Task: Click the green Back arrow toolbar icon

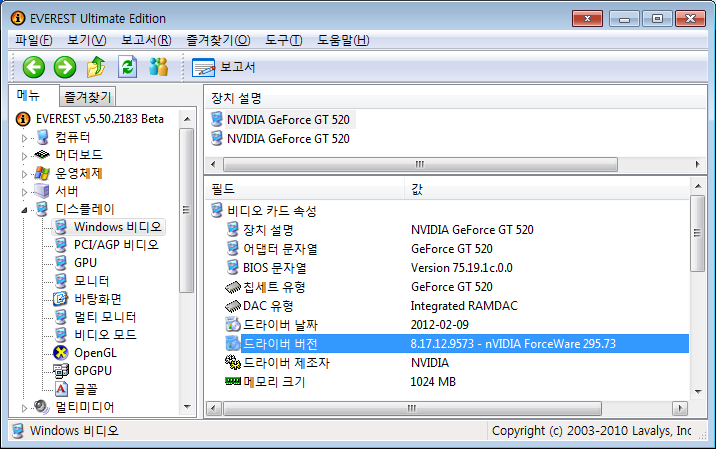Action: pyautogui.click(x=34, y=68)
